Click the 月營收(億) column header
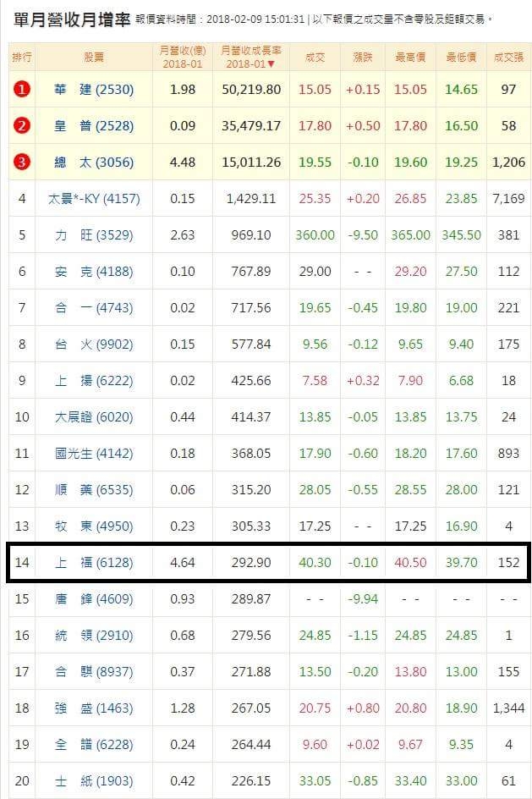This screenshot has height=799, width=532. [182, 57]
